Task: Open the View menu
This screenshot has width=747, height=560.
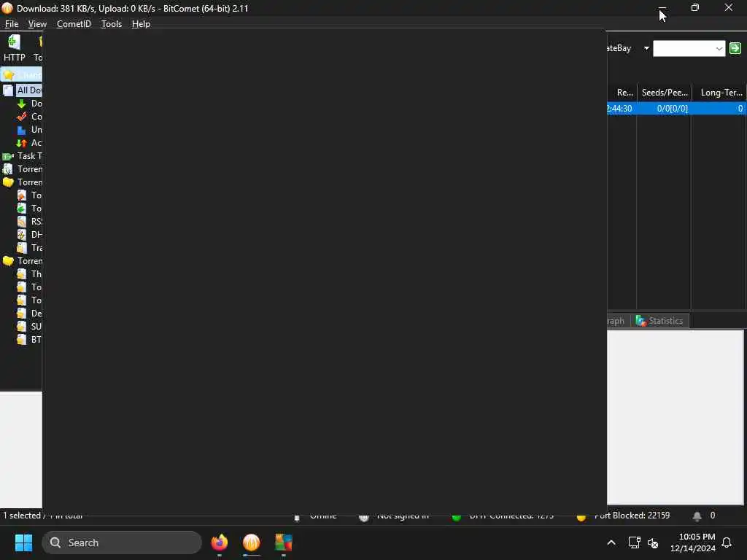Action: point(37,24)
